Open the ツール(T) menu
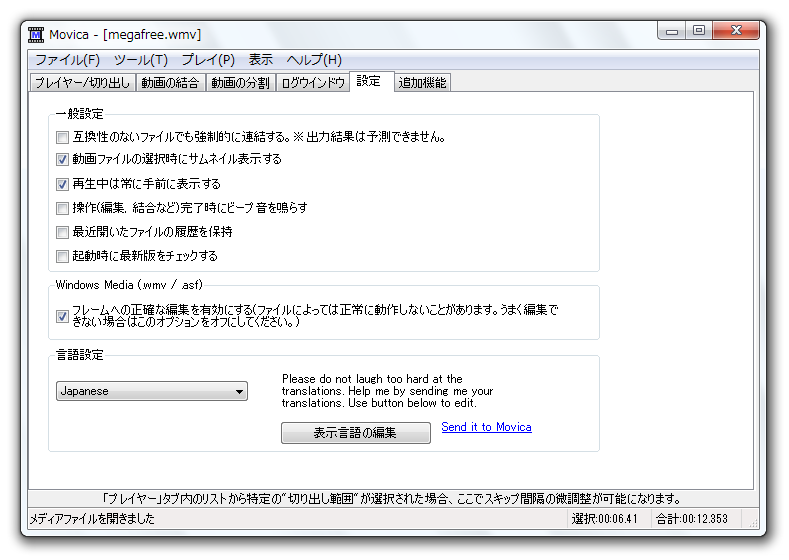 pyautogui.click(x=140, y=60)
